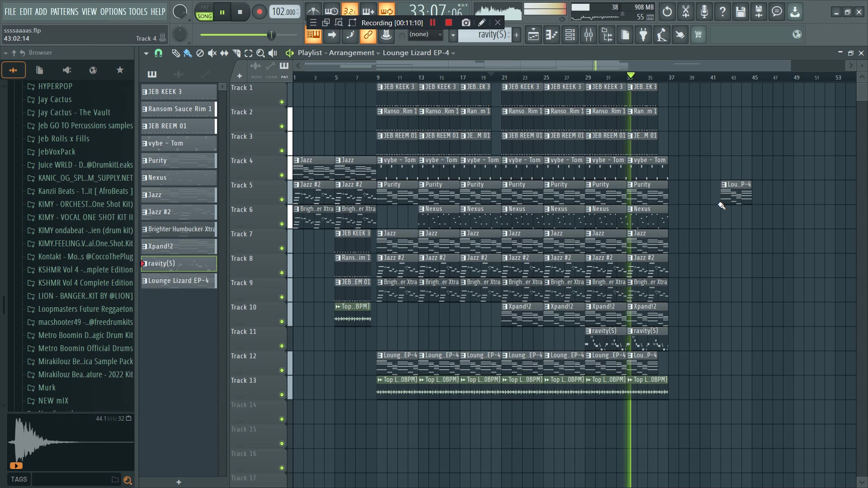Open the mixer view icon
This screenshot has height=488, width=868.
pos(589,35)
